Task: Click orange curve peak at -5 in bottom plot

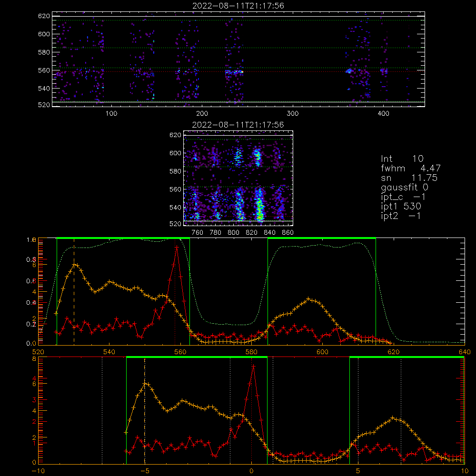Action: point(145,383)
